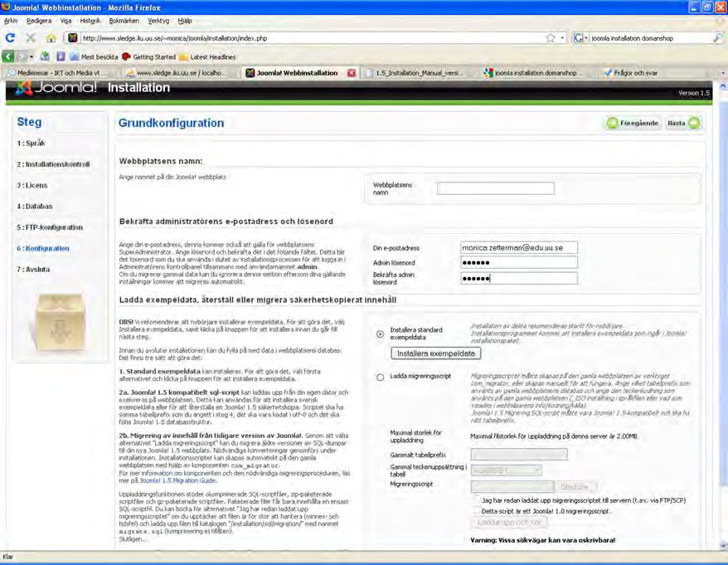Switch to the www.sledge.ilu.uu.se / localhost tab
This screenshot has width=728, height=565.
click(180, 73)
